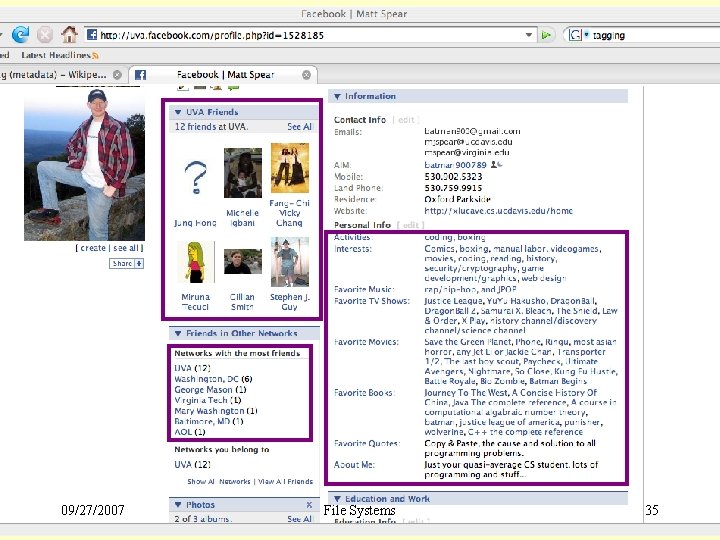Open Latest Headlines bookmark feed

tap(60, 55)
